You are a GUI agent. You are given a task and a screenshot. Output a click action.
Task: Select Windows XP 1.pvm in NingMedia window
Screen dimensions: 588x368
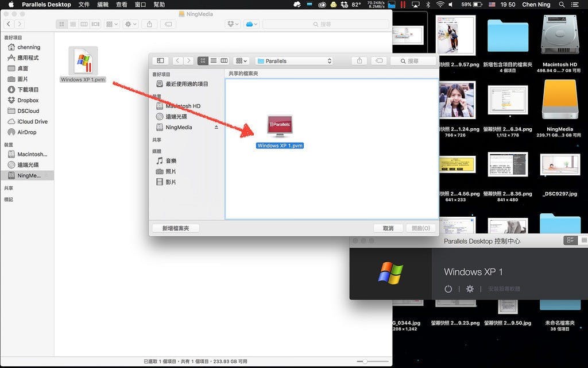pos(83,64)
